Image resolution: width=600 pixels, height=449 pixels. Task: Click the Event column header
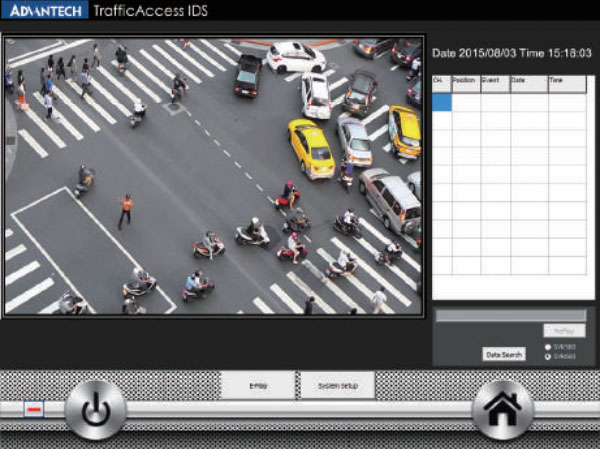(495, 84)
